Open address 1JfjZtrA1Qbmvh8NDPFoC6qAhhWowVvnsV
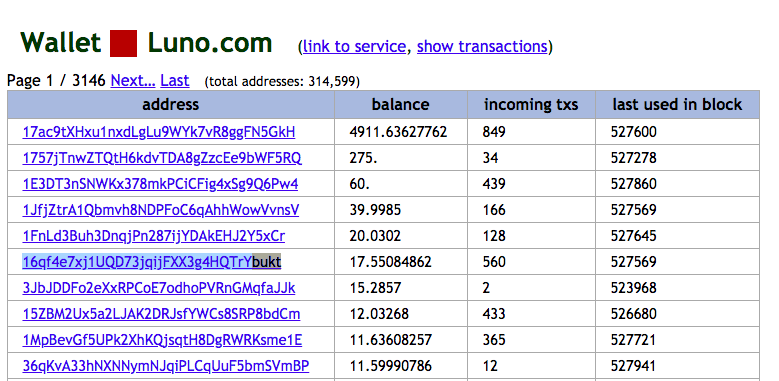The height and width of the screenshot is (381, 779). [160, 210]
